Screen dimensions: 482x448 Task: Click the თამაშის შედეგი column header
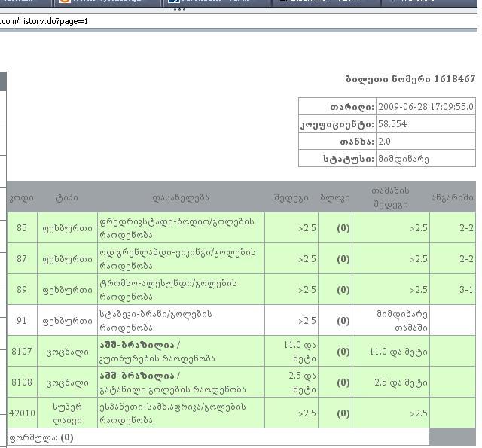[390, 197]
